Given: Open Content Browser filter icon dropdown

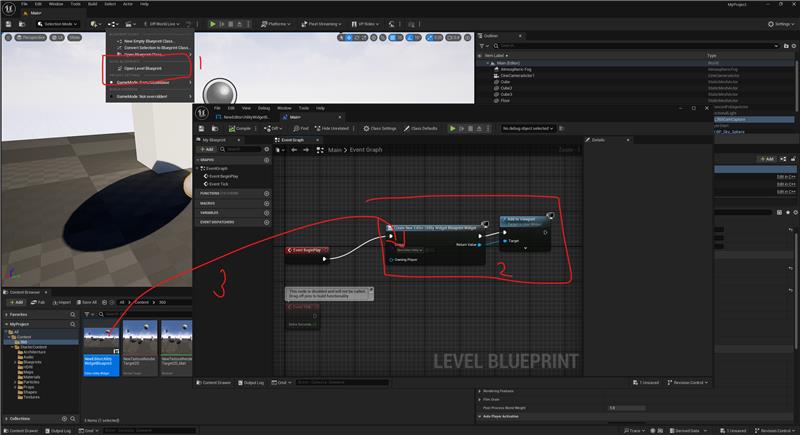Looking at the screenshot, I should 88,315.
